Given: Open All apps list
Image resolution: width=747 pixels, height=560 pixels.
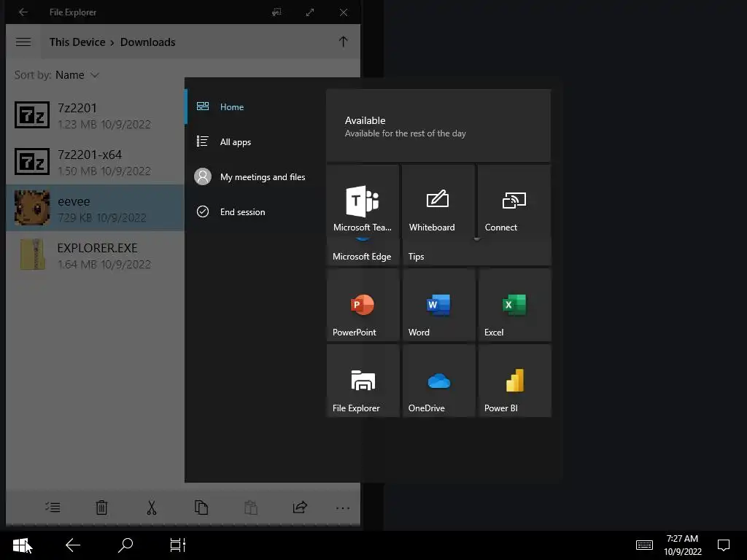Looking at the screenshot, I should click(255, 142).
